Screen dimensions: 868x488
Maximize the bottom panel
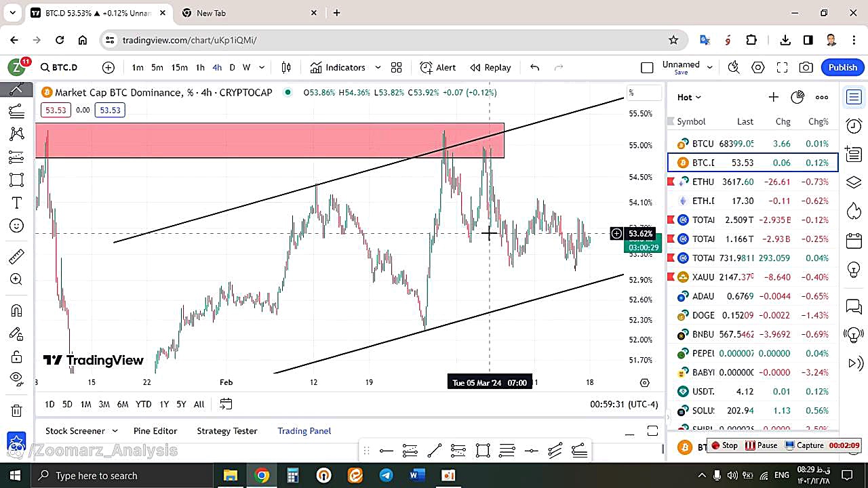click(652, 431)
